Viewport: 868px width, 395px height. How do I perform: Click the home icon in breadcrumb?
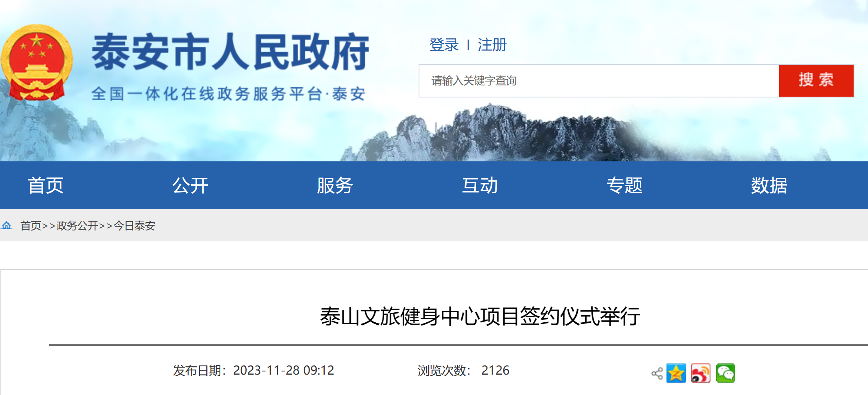tap(7, 226)
